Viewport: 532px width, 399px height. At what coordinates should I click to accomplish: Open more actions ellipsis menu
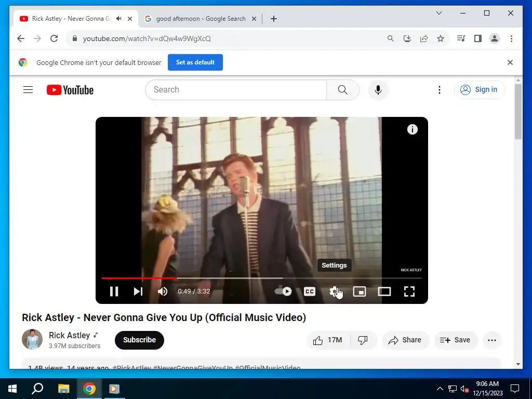click(491, 340)
